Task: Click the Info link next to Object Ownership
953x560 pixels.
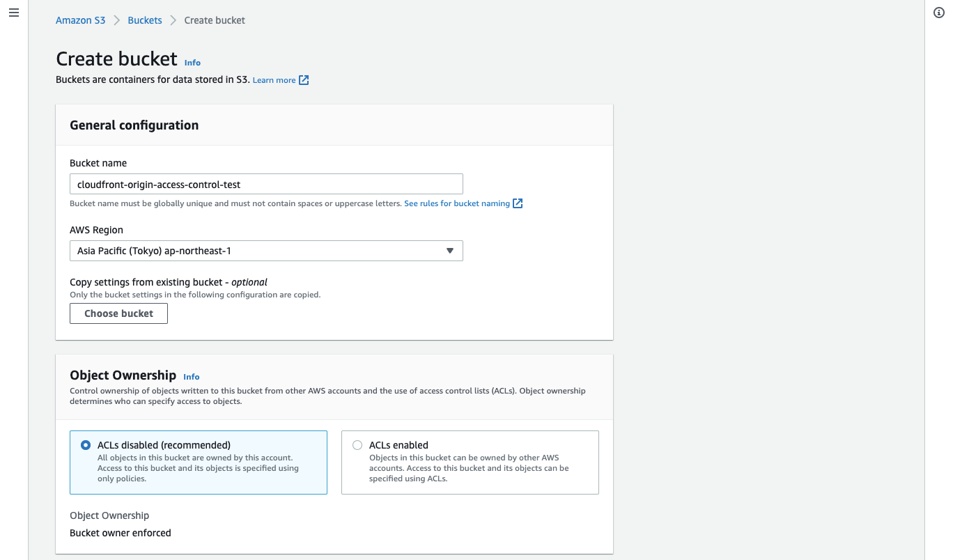Action: pos(191,376)
